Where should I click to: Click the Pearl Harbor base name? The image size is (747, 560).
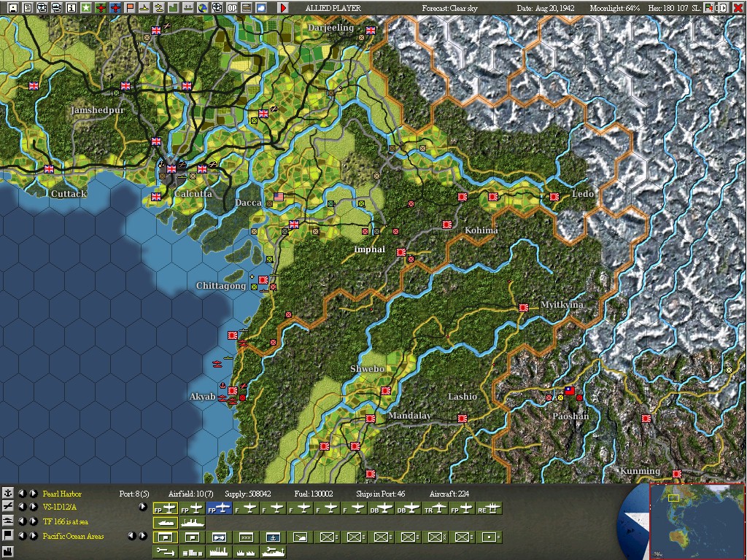pos(62,494)
